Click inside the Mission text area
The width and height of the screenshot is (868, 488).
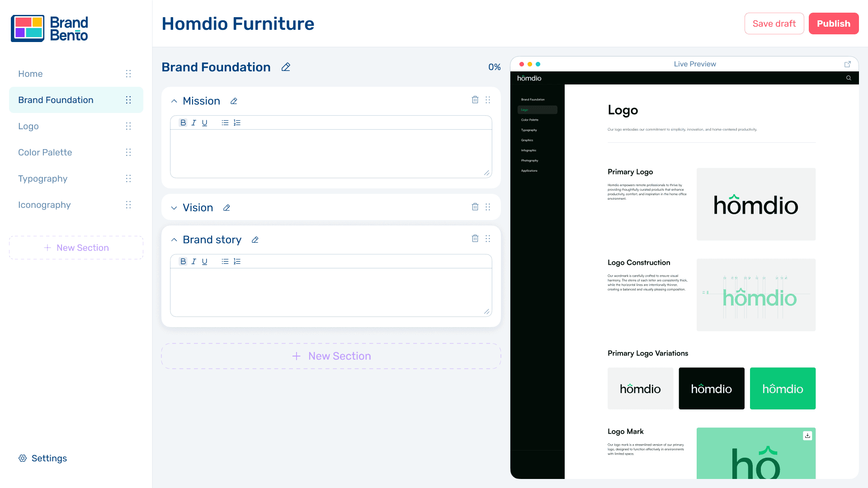[x=330, y=154]
